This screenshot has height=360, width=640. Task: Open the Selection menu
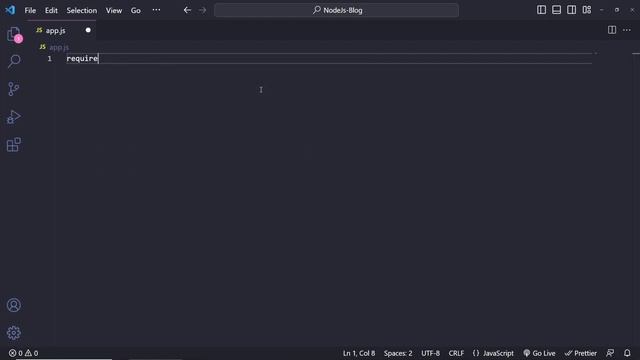coord(82,10)
